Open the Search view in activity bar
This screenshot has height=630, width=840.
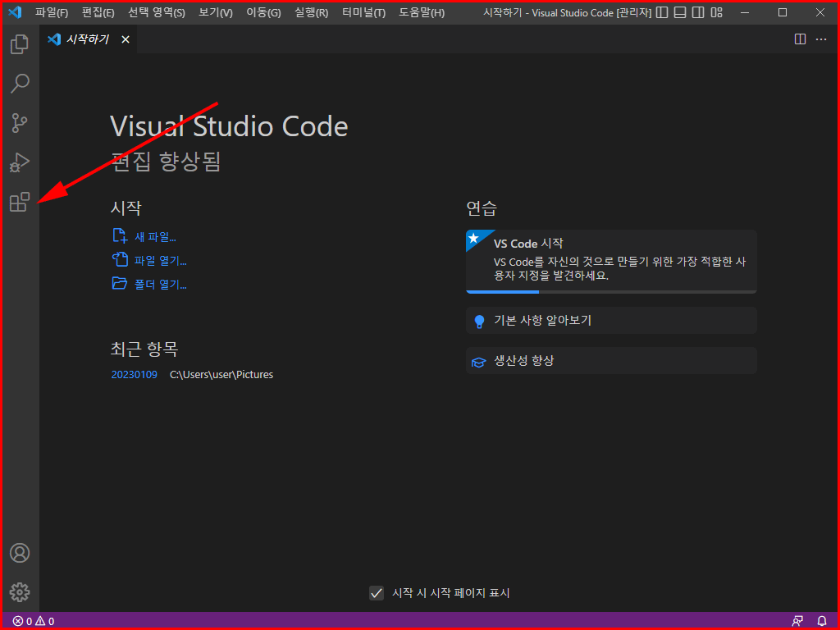click(20, 84)
